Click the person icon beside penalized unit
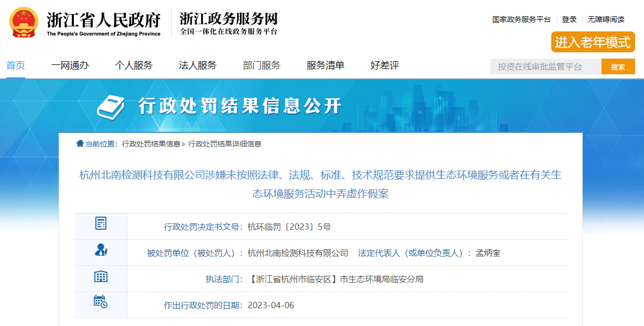Screen dimensions: 644x326 tap(101, 250)
